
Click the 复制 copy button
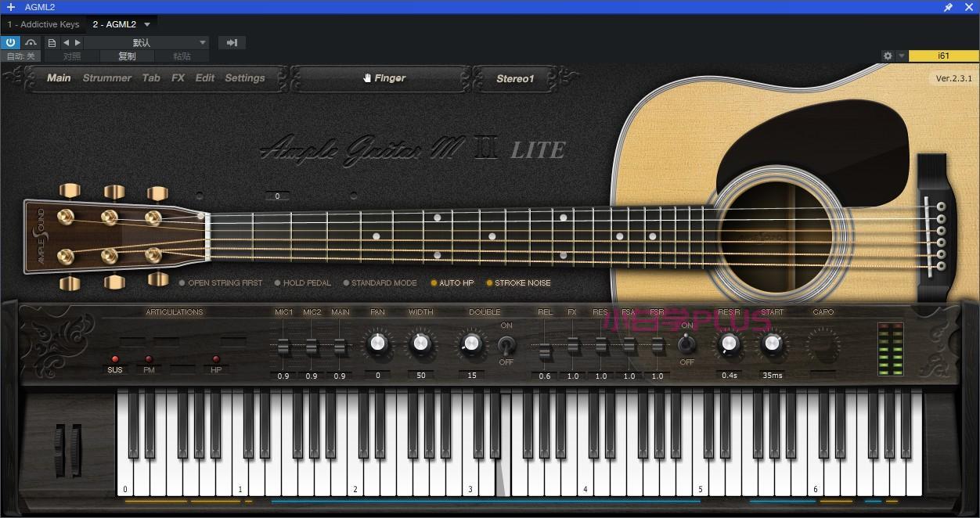pyautogui.click(x=127, y=56)
